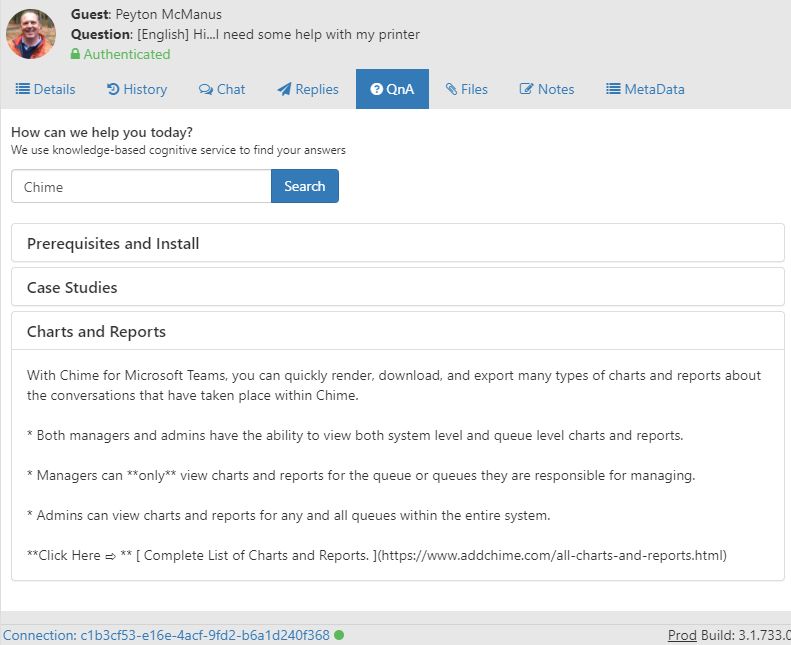
Task: Open the Chat tab
Action: [222, 89]
